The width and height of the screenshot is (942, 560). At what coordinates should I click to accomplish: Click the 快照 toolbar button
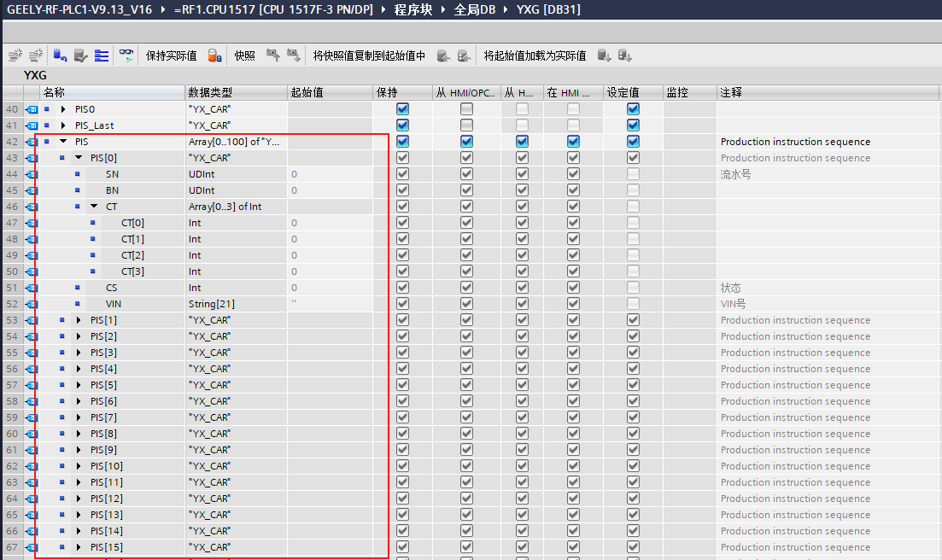[244, 55]
